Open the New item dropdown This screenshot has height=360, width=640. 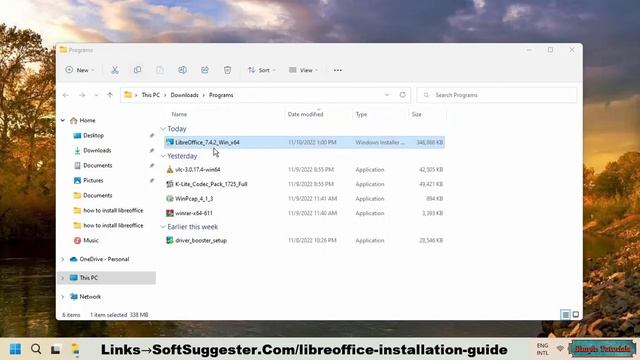[x=80, y=70]
